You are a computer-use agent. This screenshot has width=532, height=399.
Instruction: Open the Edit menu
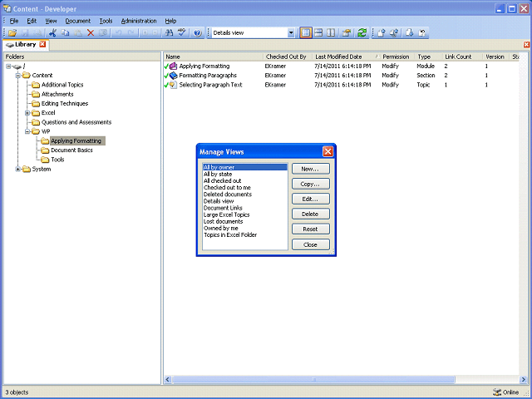point(32,21)
